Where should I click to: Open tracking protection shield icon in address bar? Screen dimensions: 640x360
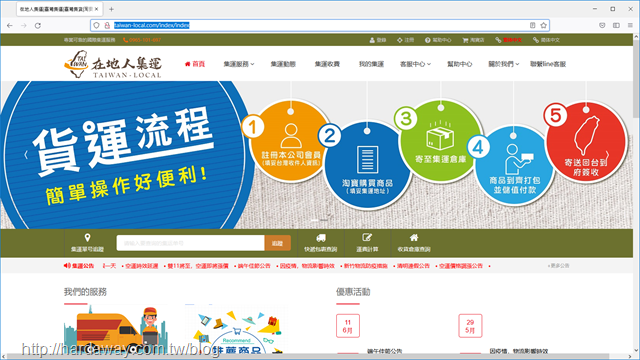click(96, 25)
